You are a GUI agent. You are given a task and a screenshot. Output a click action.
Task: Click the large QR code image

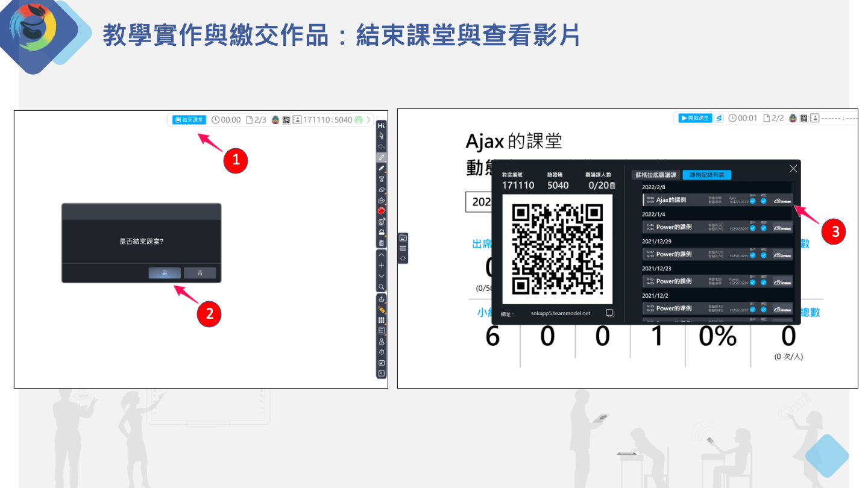pyautogui.click(x=557, y=249)
